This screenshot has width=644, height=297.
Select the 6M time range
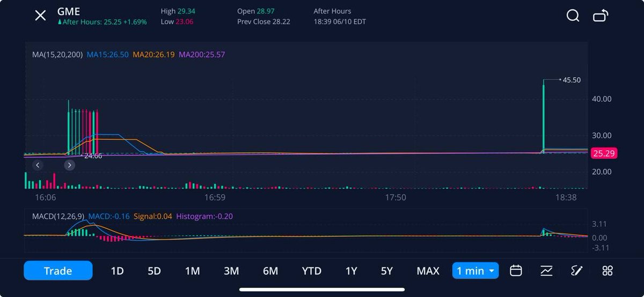point(270,271)
